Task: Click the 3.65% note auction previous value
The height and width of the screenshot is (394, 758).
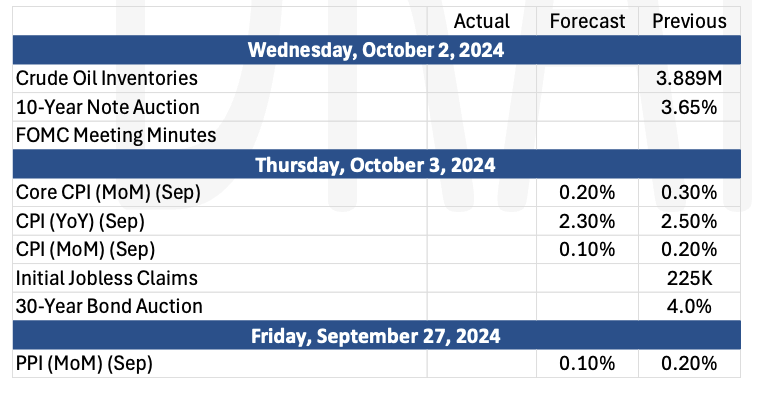Action: tap(689, 107)
